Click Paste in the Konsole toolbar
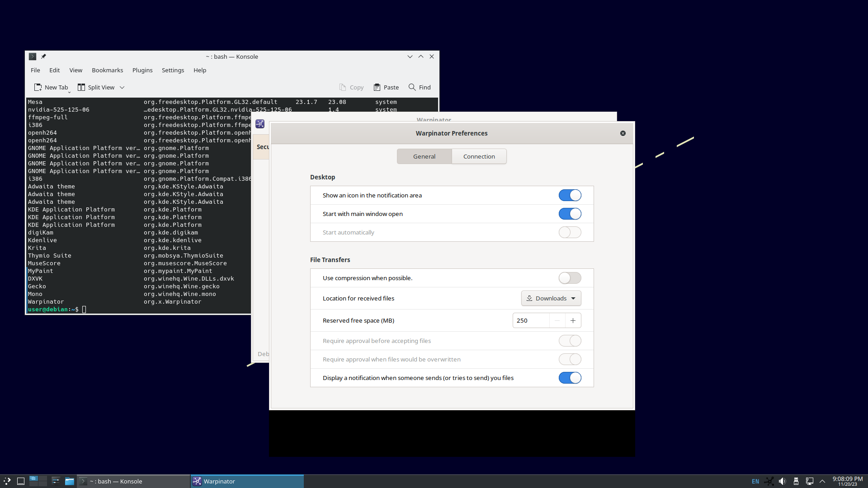 coord(386,87)
